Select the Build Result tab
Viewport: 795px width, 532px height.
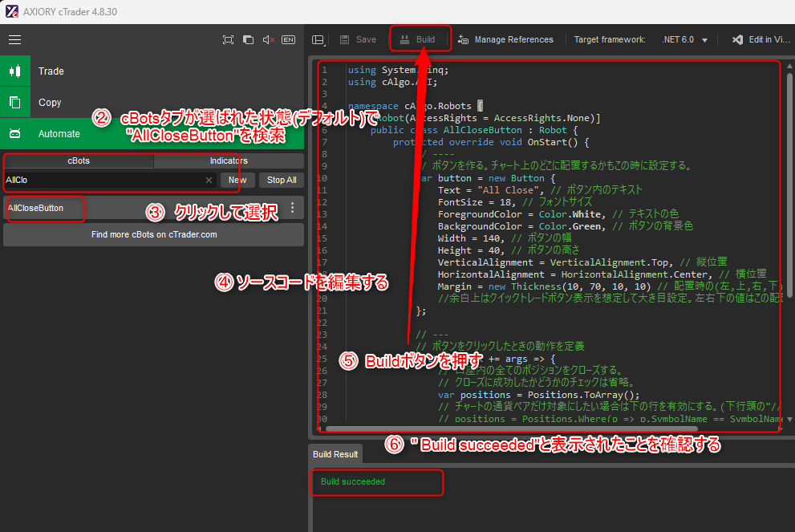(335, 454)
